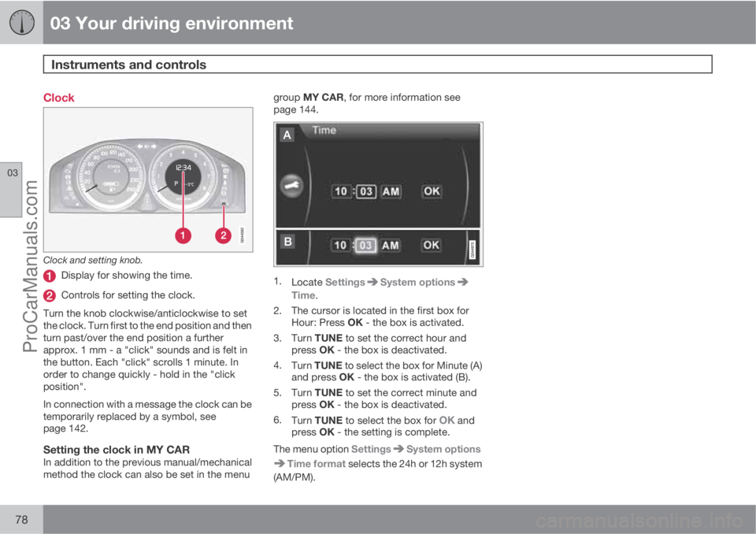Click 'Instruments and controls' section title
The height and width of the screenshot is (534, 756).
(128, 65)
